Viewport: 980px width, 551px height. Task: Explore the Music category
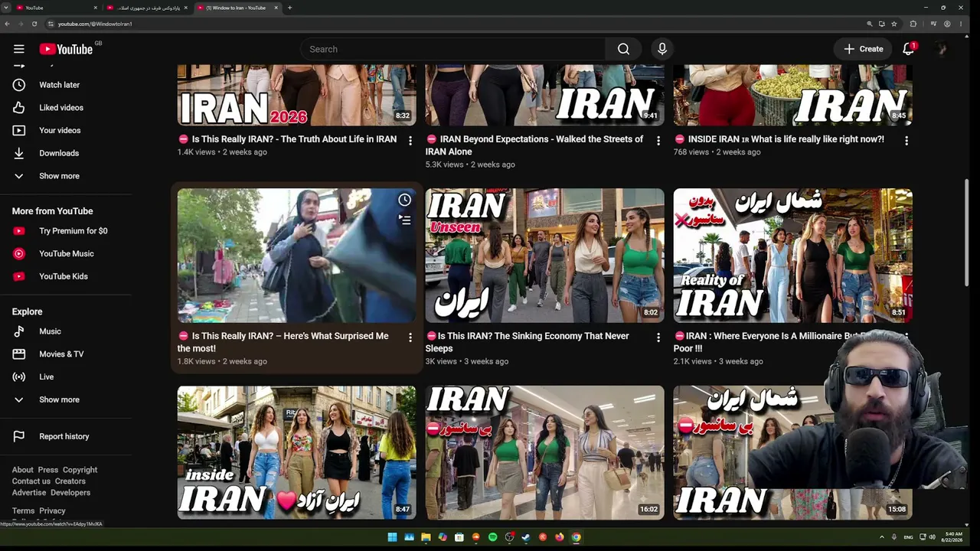click(x=50, y=331)
